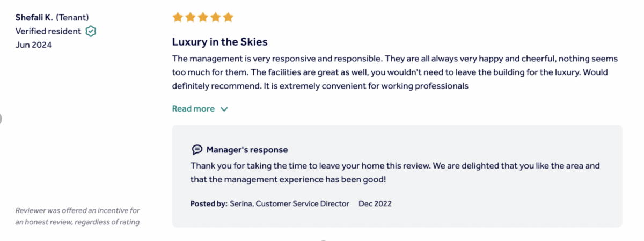644x241 pixels.
Task: Click the second gold rating star
Action: [x=191, y=17]
